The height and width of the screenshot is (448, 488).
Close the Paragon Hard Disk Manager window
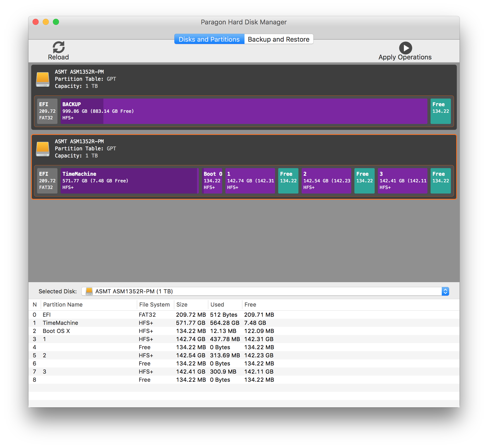(36, 22)
